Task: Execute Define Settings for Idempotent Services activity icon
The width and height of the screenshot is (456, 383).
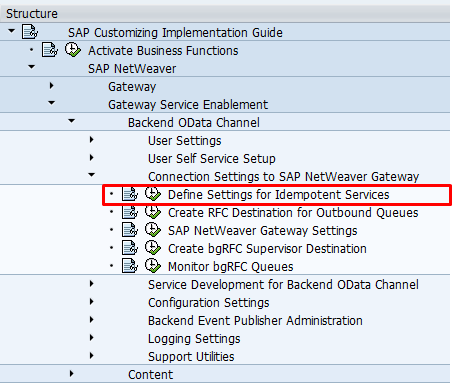Action: 153,194
